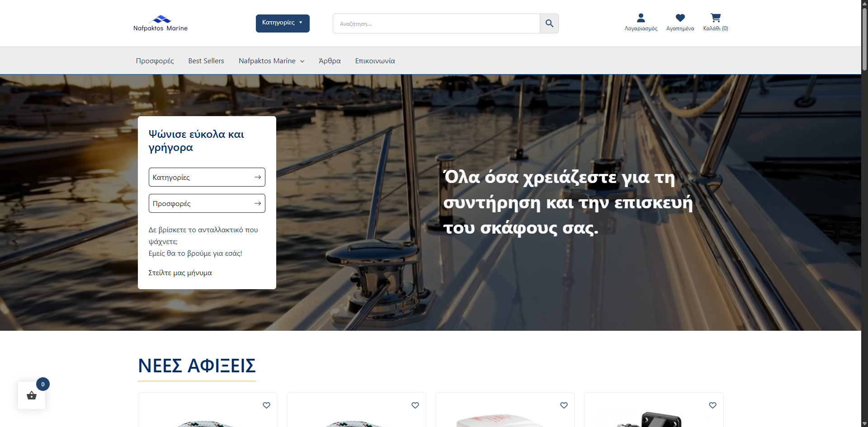The image size is (868, 427).
Task: Click the Στείλτε μας μήνυμα link
Action: click(180, 273)
